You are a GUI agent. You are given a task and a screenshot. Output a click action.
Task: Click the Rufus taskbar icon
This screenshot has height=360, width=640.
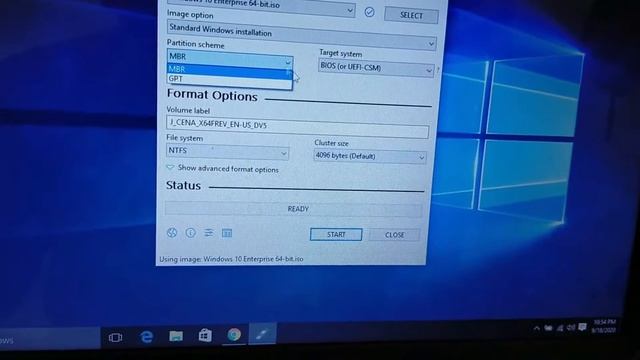click(x=262, y=334)
